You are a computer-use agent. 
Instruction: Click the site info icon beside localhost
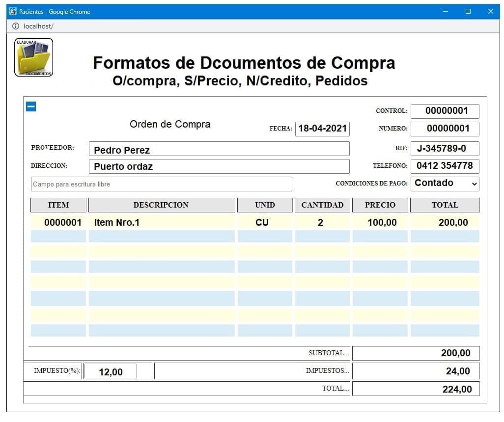click(15, 26)
